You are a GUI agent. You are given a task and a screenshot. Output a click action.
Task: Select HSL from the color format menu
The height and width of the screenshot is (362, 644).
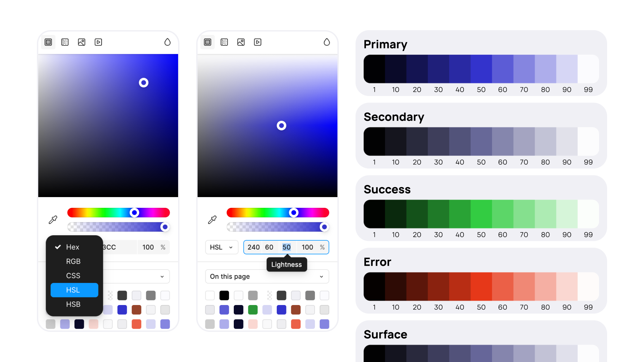pos(74,290)
